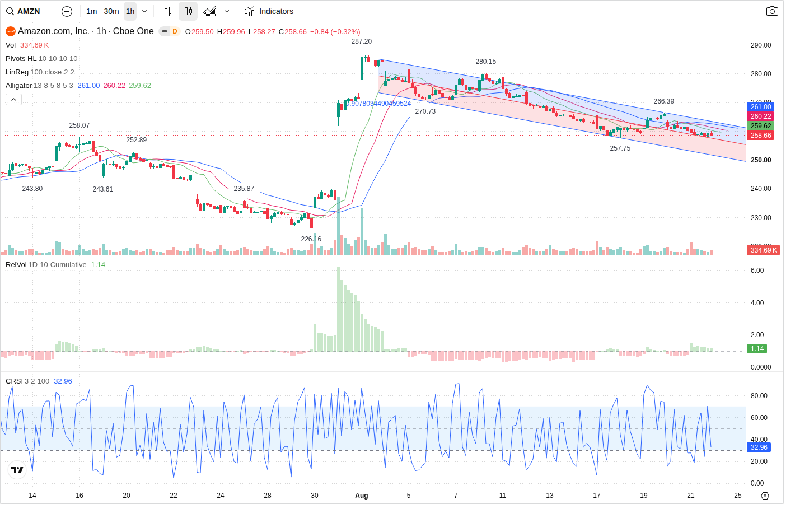Open the time interval dropdown chevron

(144, 11)
